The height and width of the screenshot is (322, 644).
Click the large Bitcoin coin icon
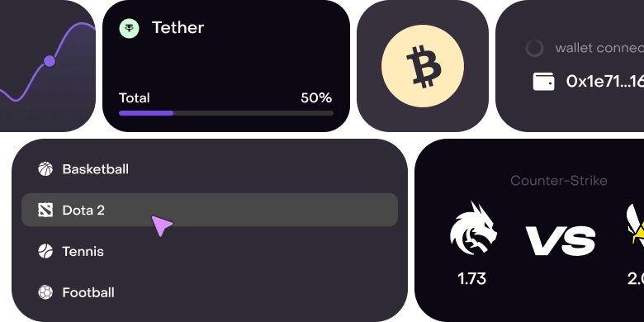pyautogui.click(x=423, y=66)
